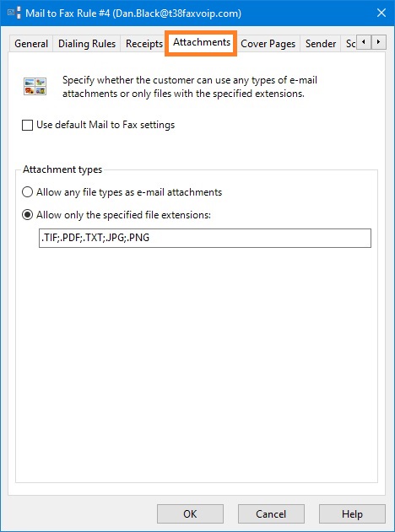The width and height of the screenshot is (395, 532).
Task: Switch to the Sender tab
Action: click(x=320, y=44)
